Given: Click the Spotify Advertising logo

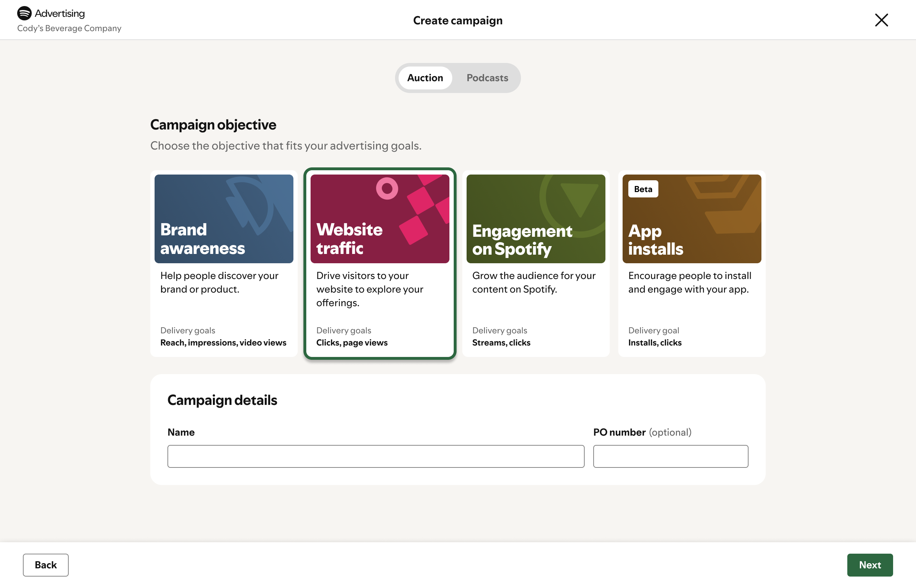Looking at the screenshot, I should pos(51,13).
